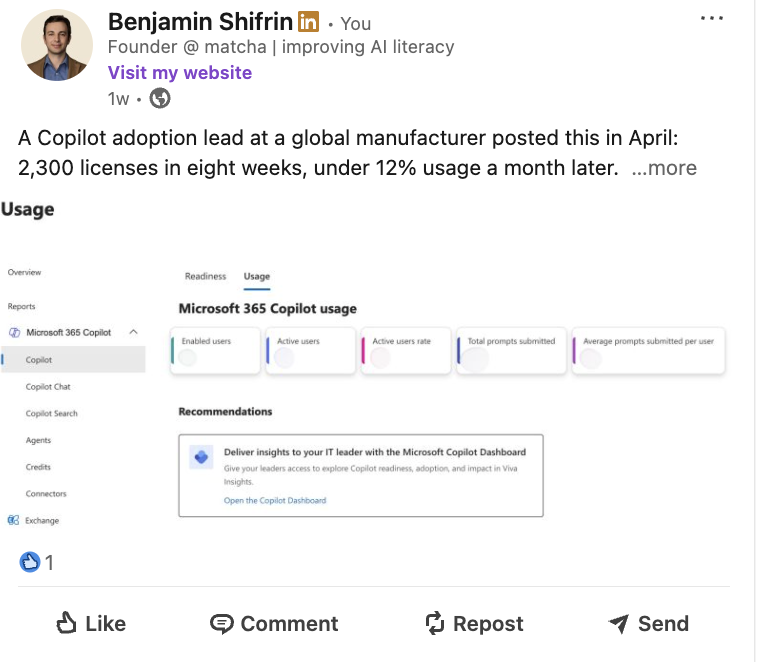
Task: Open the post options three-dot menu
Action: 712,19
